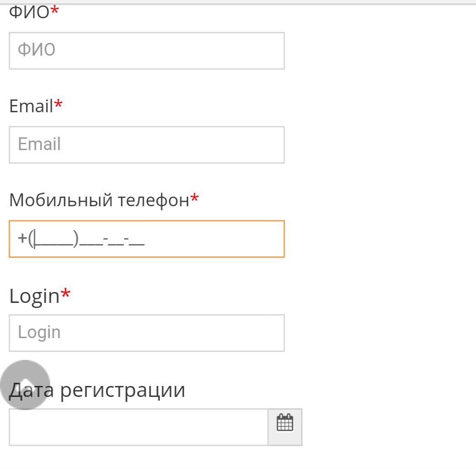Click the red asterisk next to ФИО
Image resolution: width=476 pixels, height=469 pixels.
(55, 10)
